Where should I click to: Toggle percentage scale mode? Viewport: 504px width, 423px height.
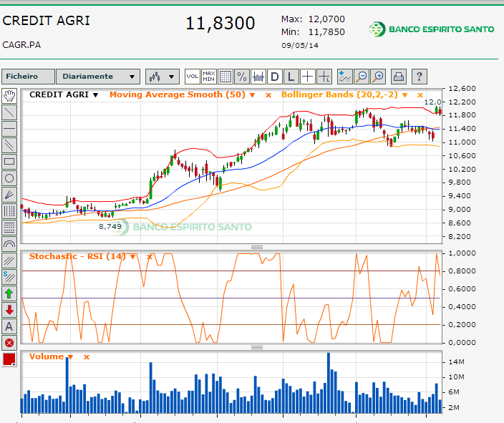tap(242, 77)
